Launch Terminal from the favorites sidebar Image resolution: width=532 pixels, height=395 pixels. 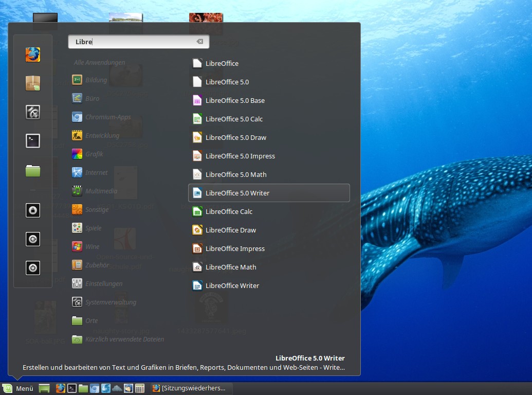[x=33, y=141]
